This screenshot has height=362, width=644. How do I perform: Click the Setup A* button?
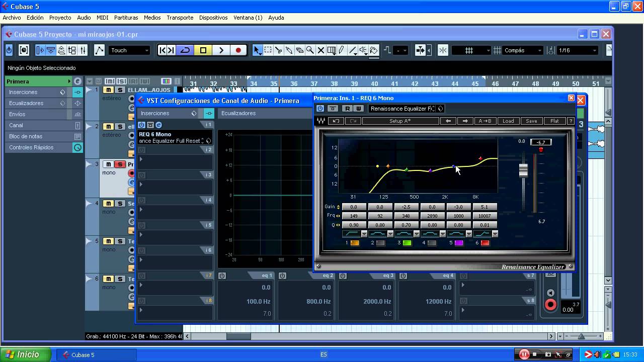tap(400, 121)
